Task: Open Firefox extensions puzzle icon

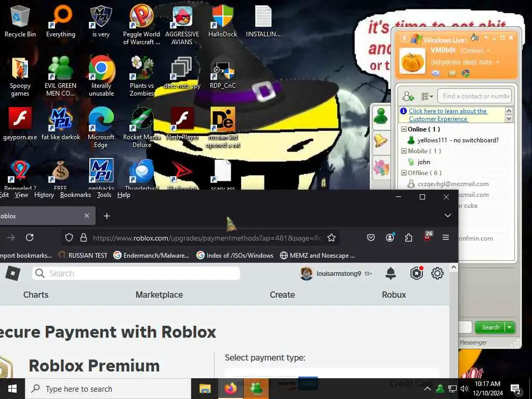Action: click(x=408, y=237)
